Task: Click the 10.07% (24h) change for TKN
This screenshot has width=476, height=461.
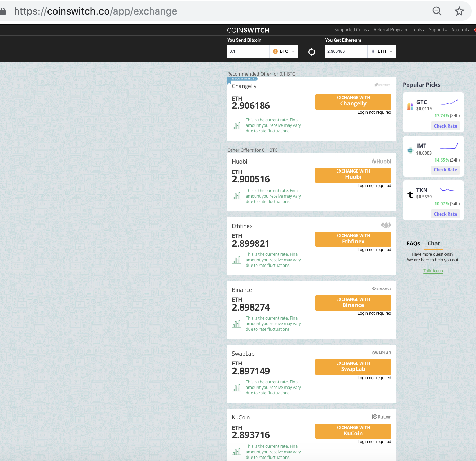Action: point(447,204)
